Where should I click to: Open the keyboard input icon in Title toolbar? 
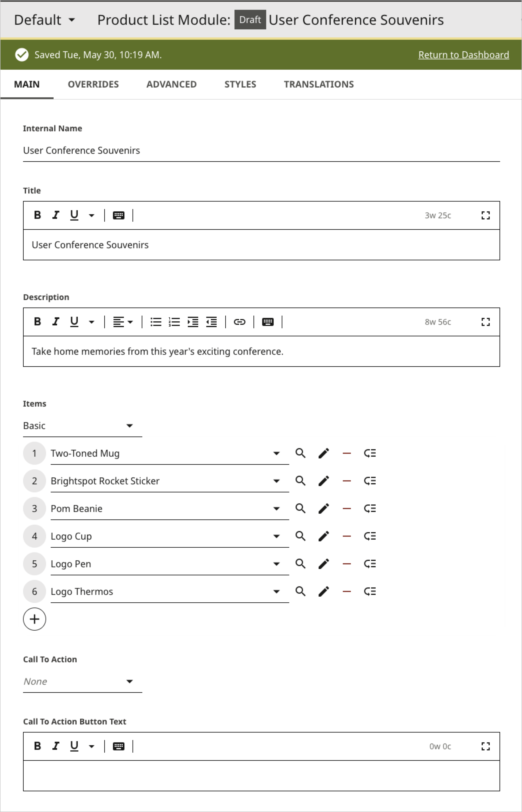(119, 215)
